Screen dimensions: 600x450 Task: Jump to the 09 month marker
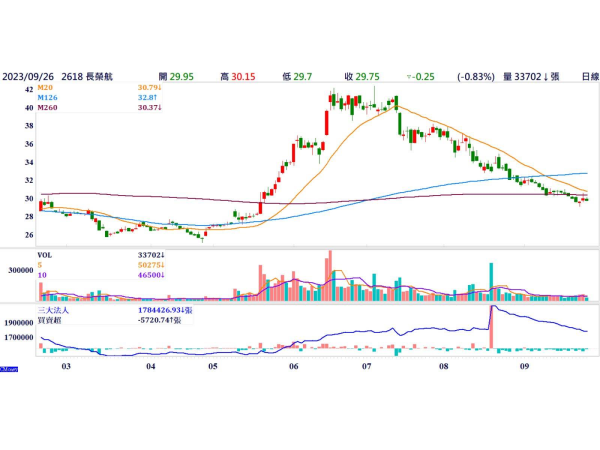(523, 367)
